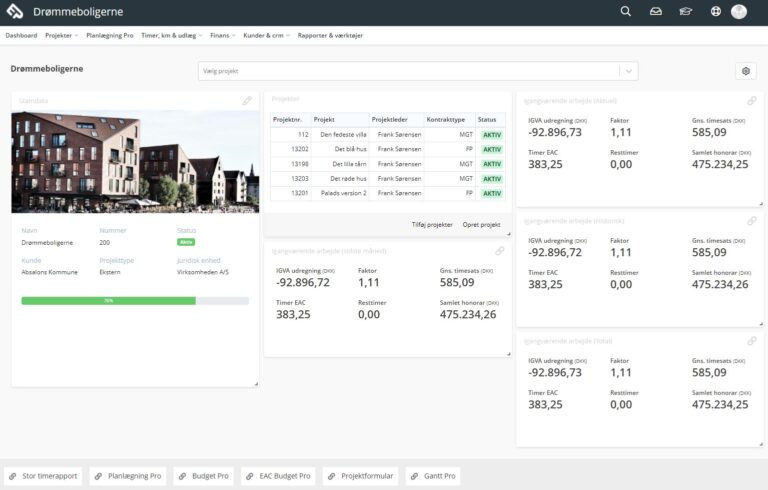Click the graduation cap learning icon

pyautogui.click(x=685, y=12)
